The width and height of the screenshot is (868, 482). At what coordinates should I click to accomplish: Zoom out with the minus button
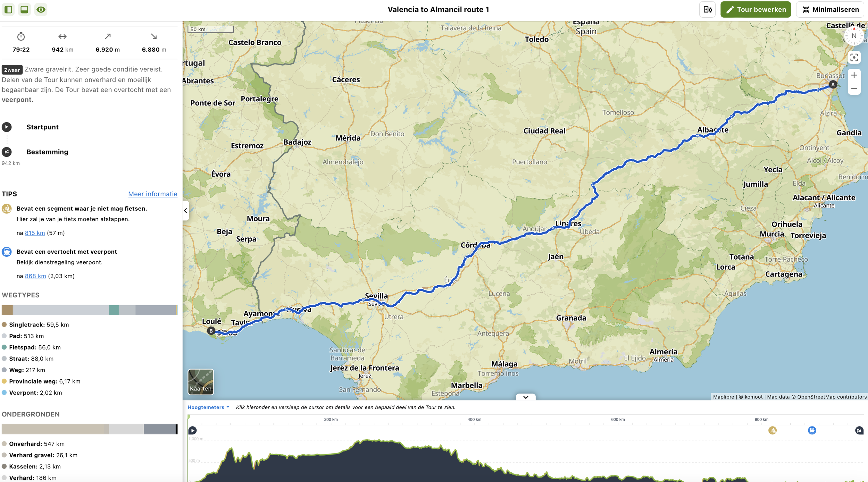[854, 88]
